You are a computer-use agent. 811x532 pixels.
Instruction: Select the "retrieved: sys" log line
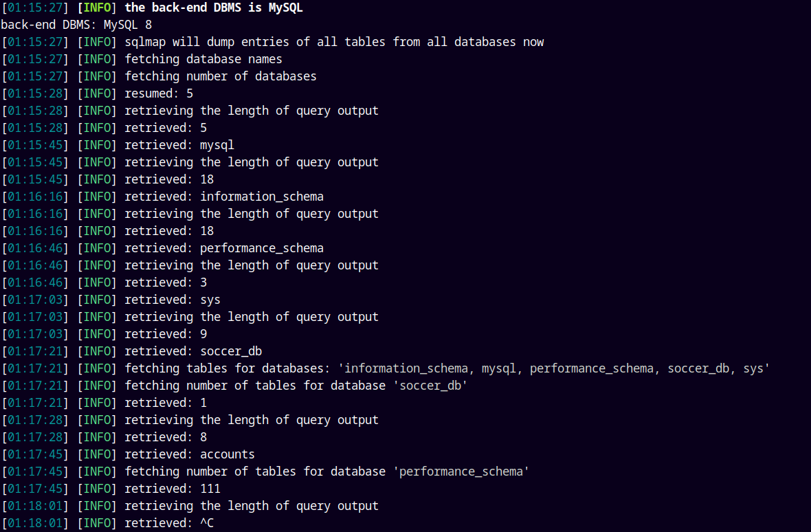[x=173, y=300]
